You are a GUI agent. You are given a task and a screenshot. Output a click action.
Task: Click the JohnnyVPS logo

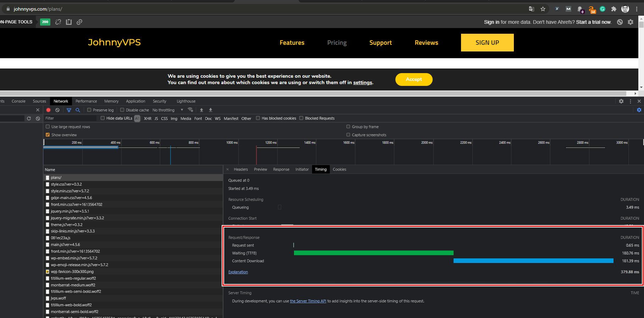114,43
